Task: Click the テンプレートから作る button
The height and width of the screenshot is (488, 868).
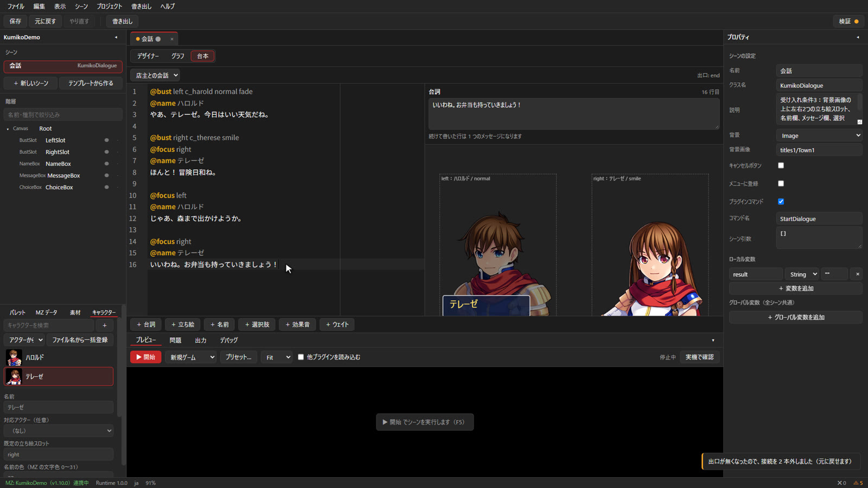Action: coord(91,84)
